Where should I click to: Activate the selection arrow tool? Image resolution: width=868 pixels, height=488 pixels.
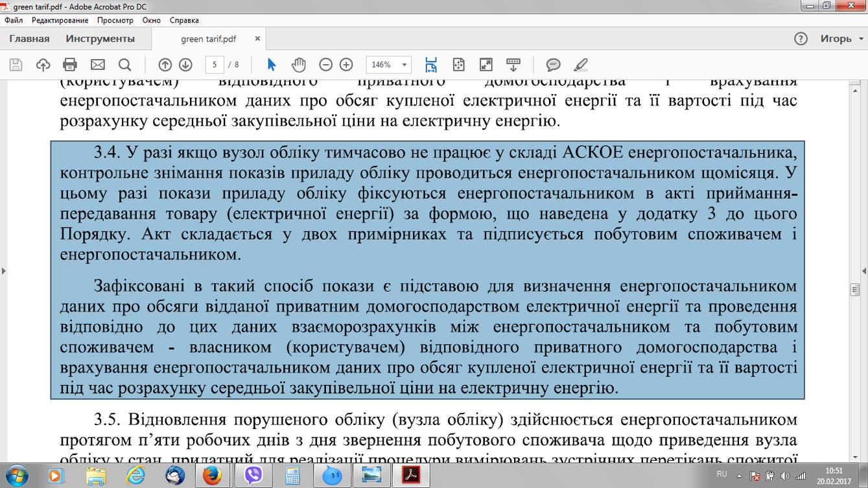click(x=272, y=65)
